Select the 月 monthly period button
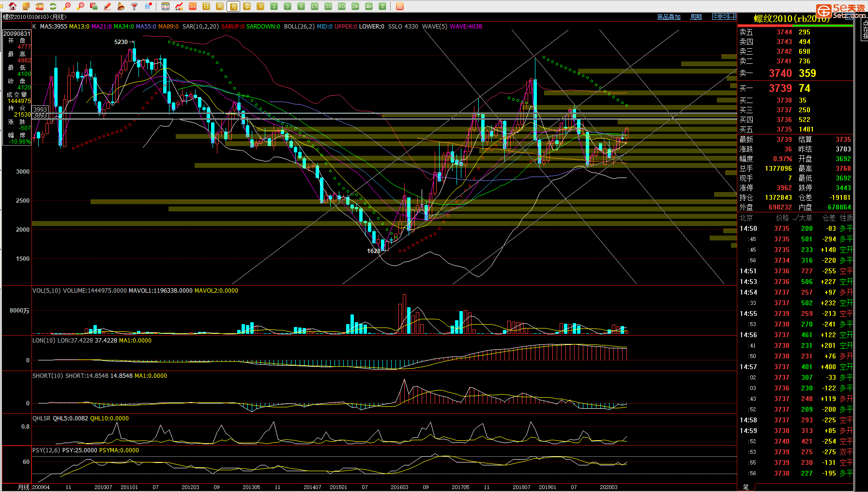 (x=233, y=6)
